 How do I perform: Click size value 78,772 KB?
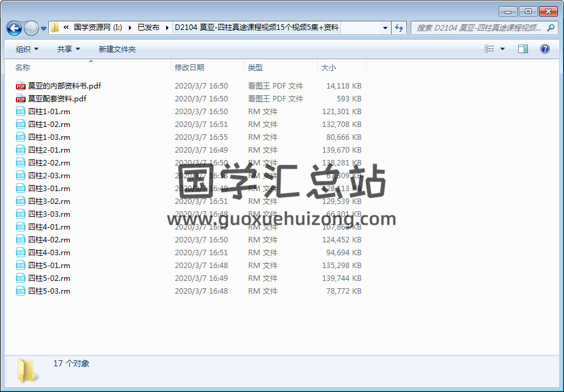[343, 291]
